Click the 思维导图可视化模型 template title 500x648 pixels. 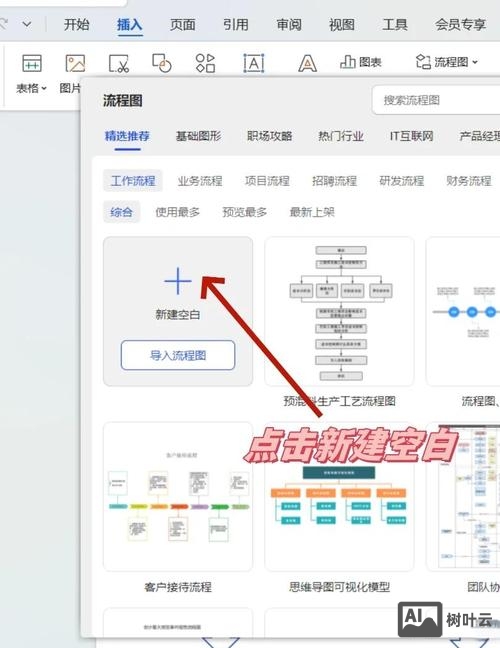coord(339,587)
